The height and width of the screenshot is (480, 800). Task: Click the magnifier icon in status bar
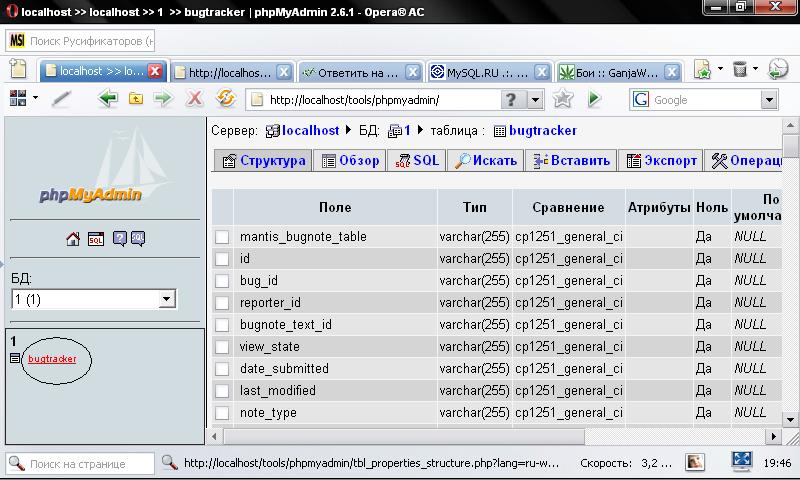169,463
